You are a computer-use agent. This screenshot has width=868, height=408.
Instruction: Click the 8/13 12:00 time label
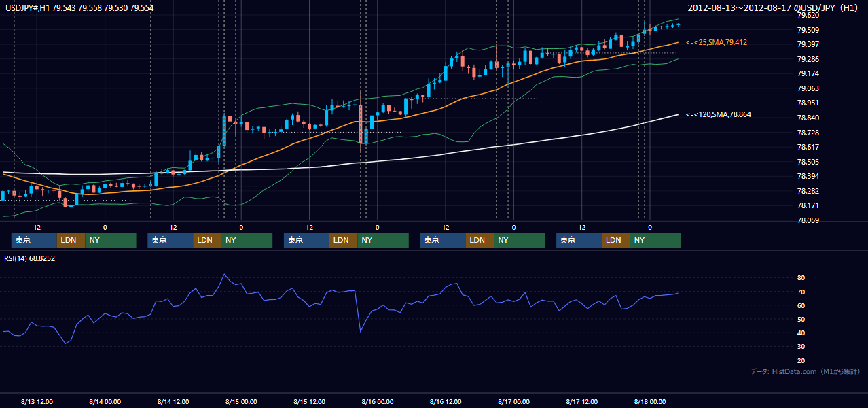[x=37, y=401]
